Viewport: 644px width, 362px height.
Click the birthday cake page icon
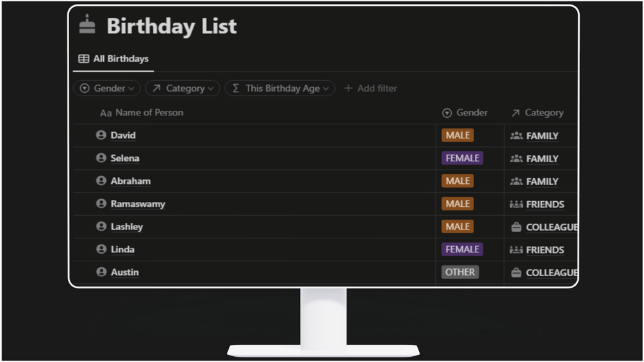click(x=87, y=25)
